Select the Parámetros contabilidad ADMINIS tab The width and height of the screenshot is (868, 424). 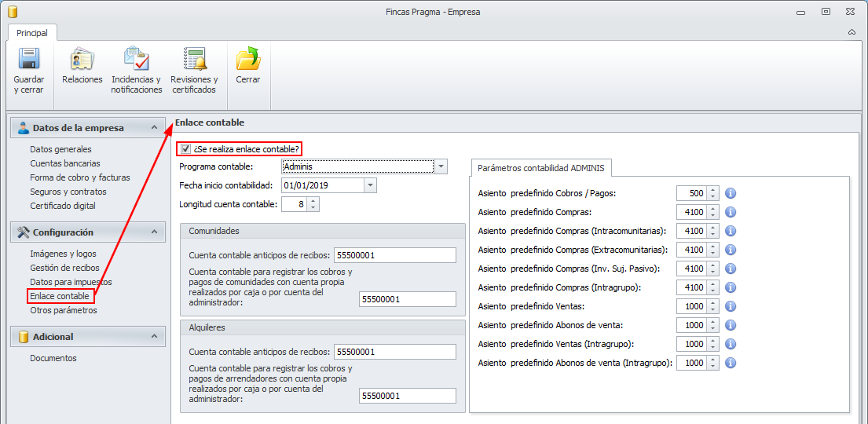coord(540,168)
